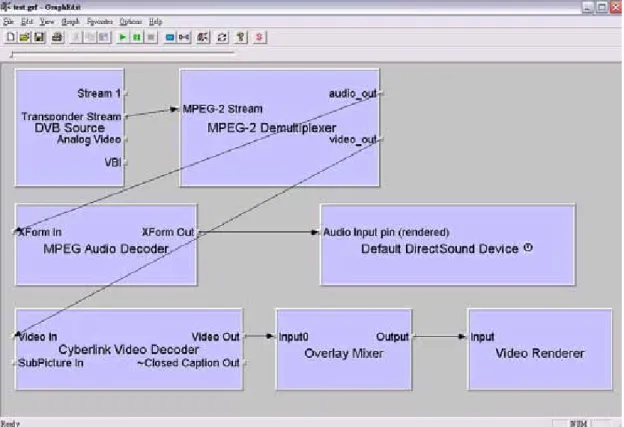Pause the graph with green bars button
Screen dimensions: 624x427
[x=136, y=37]
